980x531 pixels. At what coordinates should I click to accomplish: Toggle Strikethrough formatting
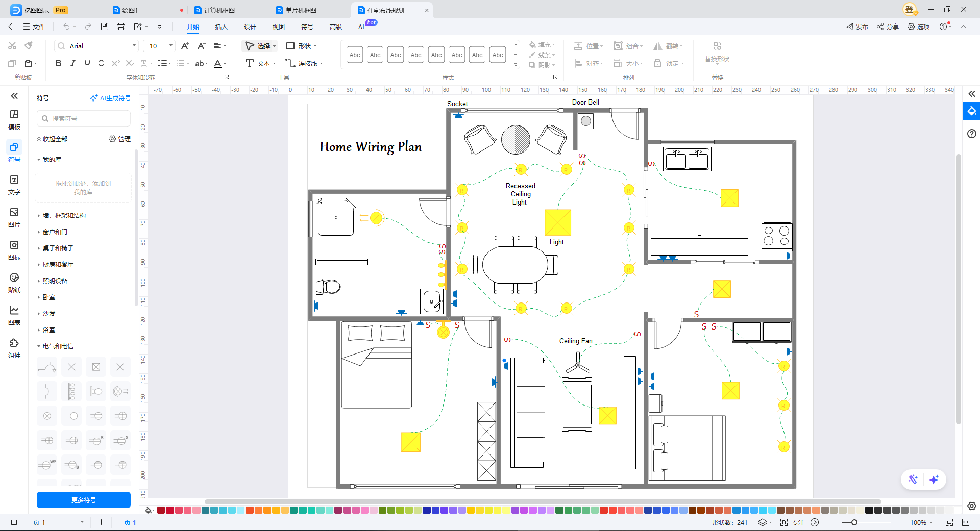pyautogui.click(x=101, y=63)
